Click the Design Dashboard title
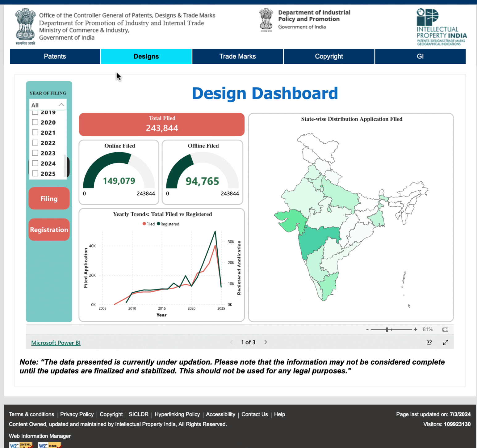 [265, 93]
